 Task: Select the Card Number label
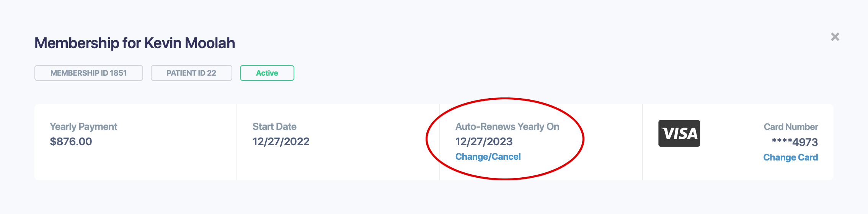pos(791,127)
